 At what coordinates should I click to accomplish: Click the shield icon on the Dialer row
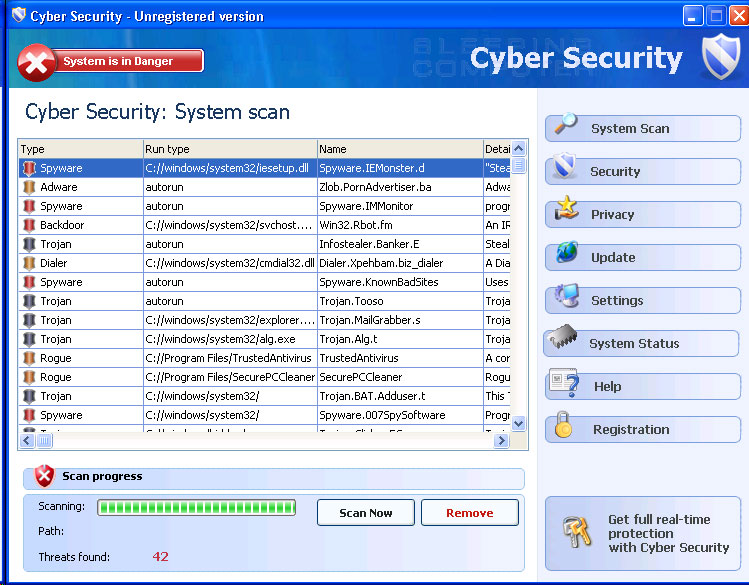click(29, 263)
